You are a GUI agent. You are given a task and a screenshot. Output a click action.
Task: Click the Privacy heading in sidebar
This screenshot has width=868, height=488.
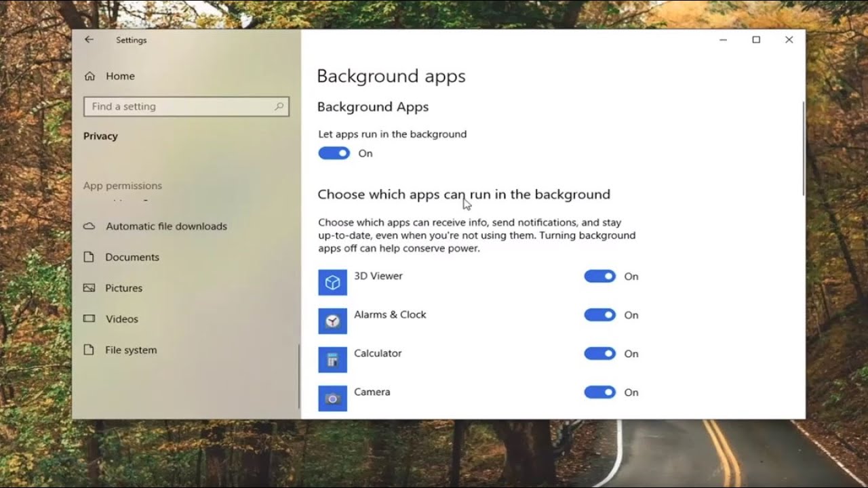pos(100,136)
